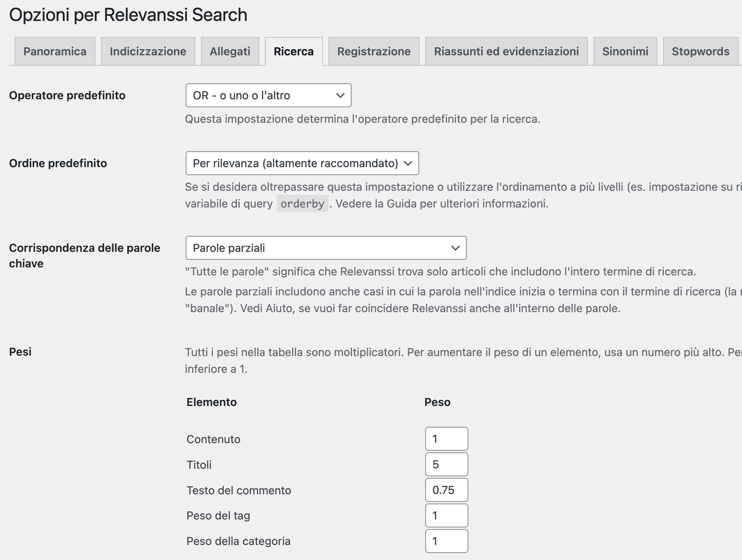Click the Operatore predefinito description text
Image resolution: width=742 pixels, height=560 pixels.
point(363,119)
